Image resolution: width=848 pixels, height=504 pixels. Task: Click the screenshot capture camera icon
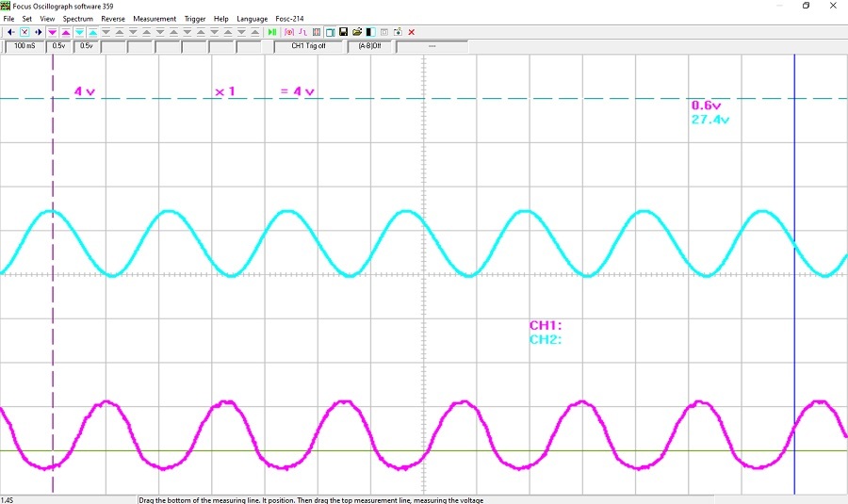pyautogui.click(x=398, y=32)
